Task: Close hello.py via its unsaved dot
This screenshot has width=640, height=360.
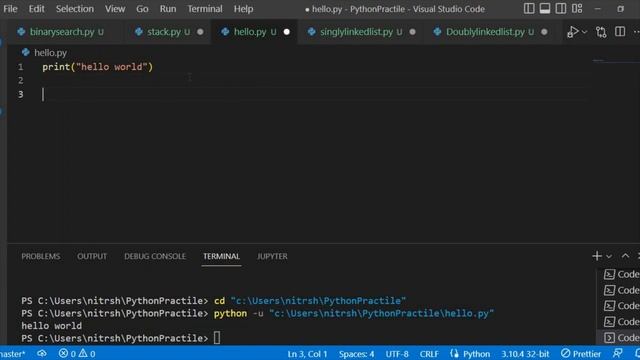Action: pos(287,32)
